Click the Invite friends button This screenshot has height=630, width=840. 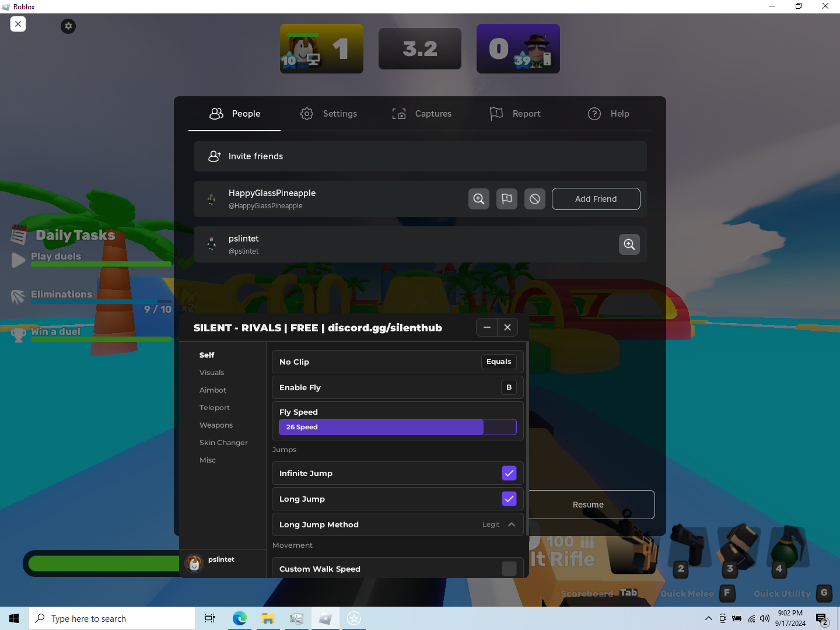pos(420,156)
